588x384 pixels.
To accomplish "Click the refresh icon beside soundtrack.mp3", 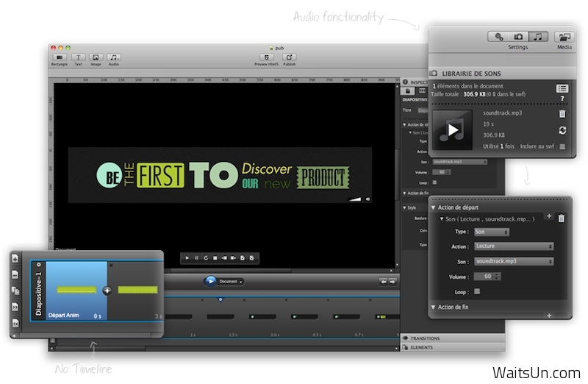I will click(562, 130).
